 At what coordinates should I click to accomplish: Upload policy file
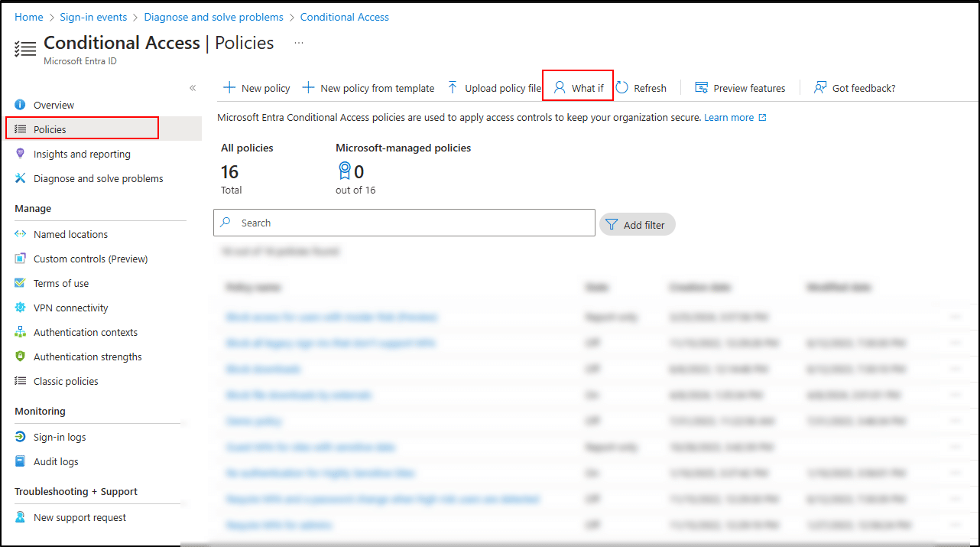494,88
